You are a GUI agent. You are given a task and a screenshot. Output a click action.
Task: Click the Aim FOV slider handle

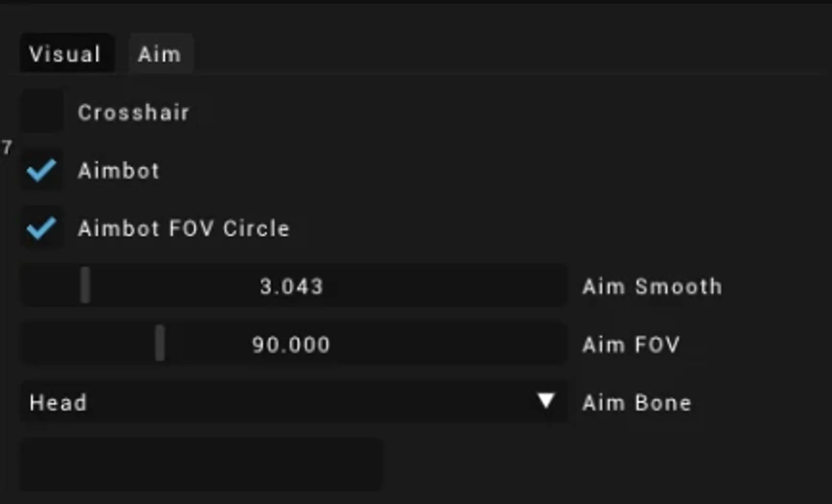160,343
